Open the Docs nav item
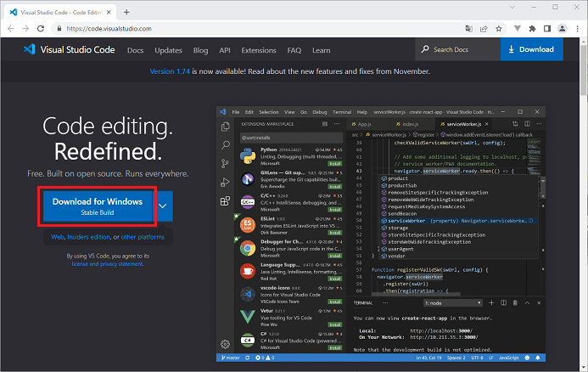 click(136, 50)
